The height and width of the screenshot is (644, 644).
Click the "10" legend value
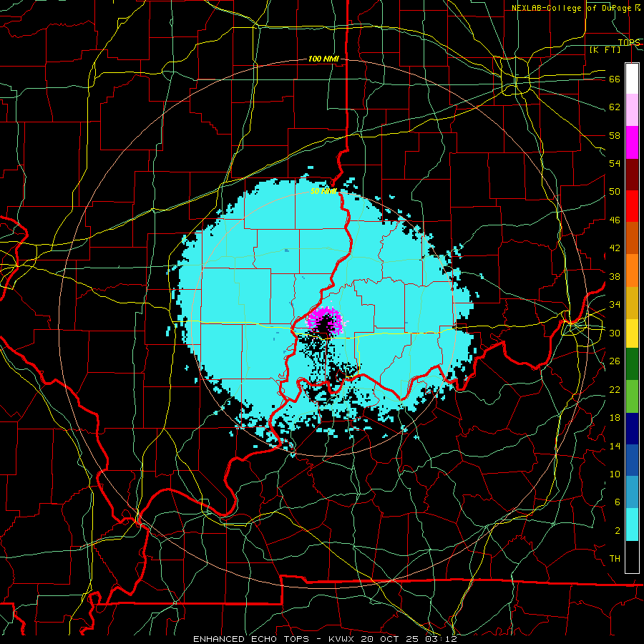(x=615, y=474)
